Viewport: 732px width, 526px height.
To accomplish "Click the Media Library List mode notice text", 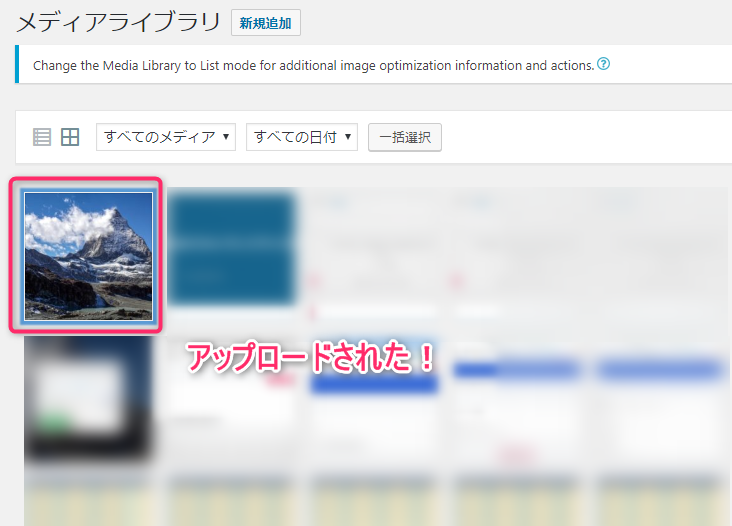I will point(313,65).
